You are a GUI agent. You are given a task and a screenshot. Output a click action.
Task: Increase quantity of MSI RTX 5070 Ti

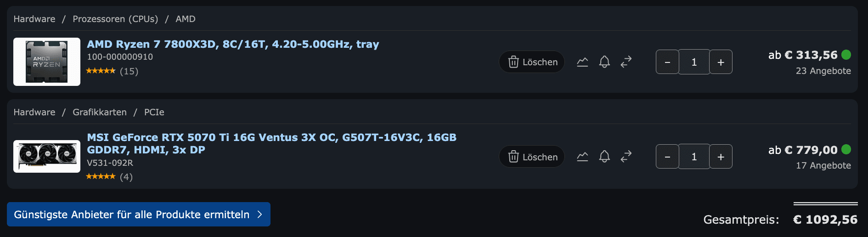[x=721, y=157]
